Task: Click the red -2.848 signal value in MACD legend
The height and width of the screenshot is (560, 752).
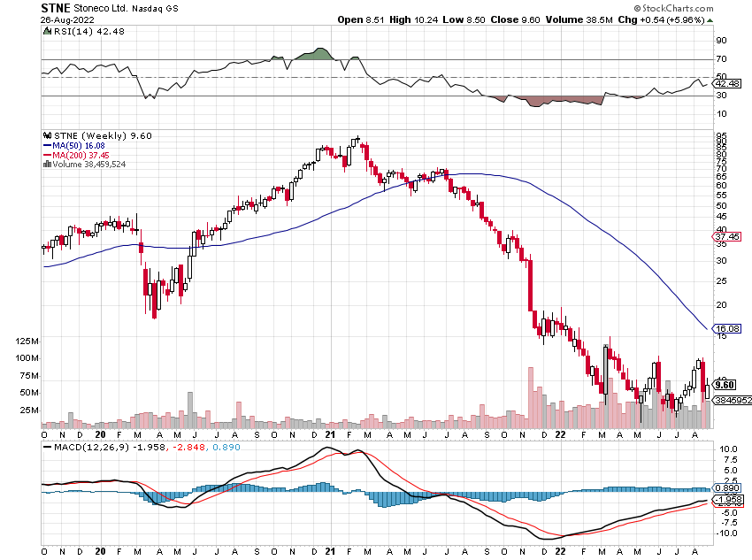Action: pyautogui.click(x=189, y=447)
